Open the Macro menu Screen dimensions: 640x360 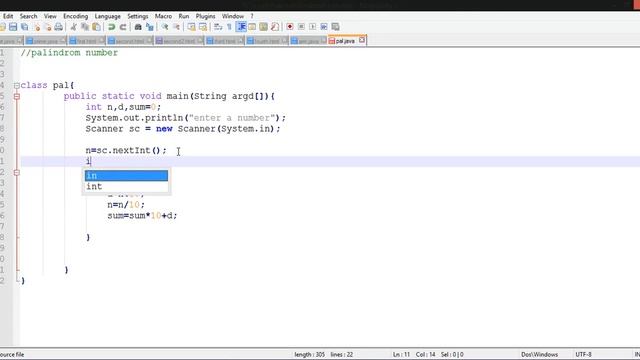click(x=163, y=16)
